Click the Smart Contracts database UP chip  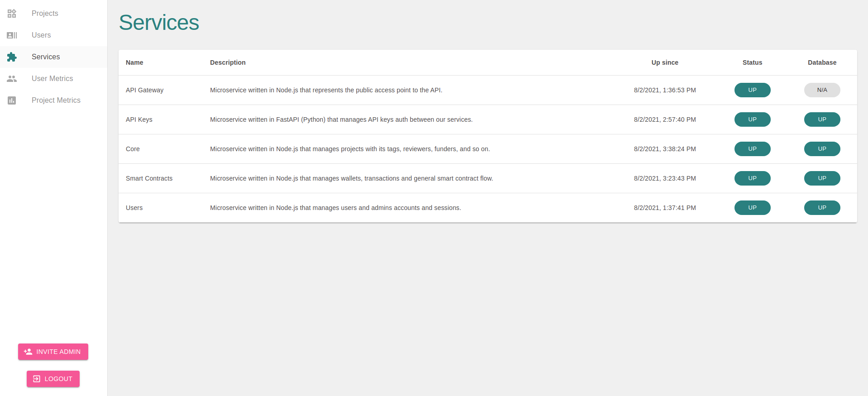tap(822, 178)
